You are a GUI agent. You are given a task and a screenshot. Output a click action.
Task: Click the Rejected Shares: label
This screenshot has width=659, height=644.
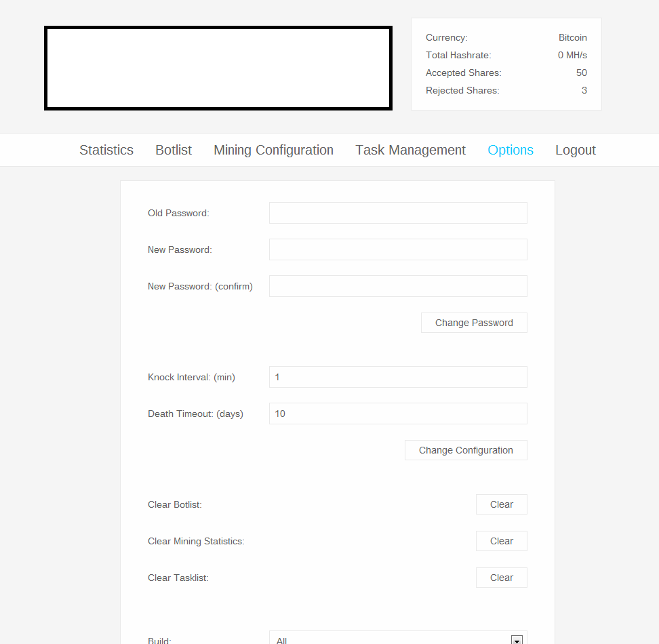click(x=462, y=90)
